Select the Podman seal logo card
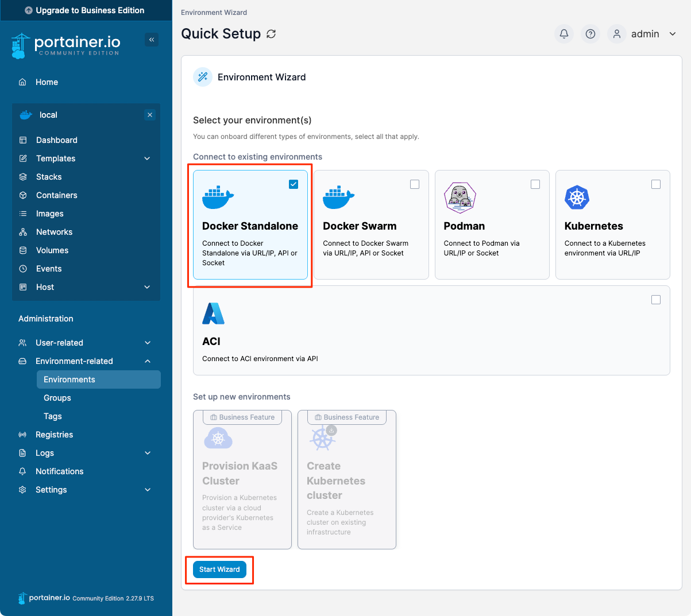The image size is (691, 616). tap(460, 197)
